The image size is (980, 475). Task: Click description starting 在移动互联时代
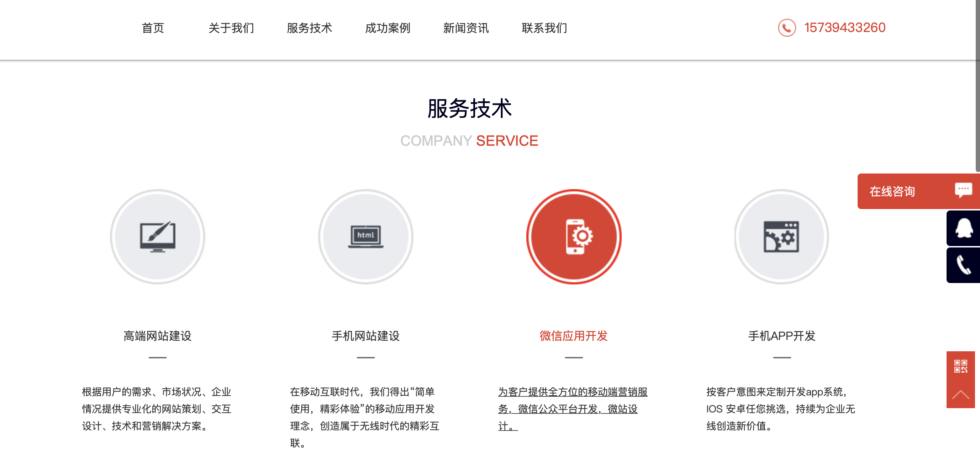click(364, 417)
